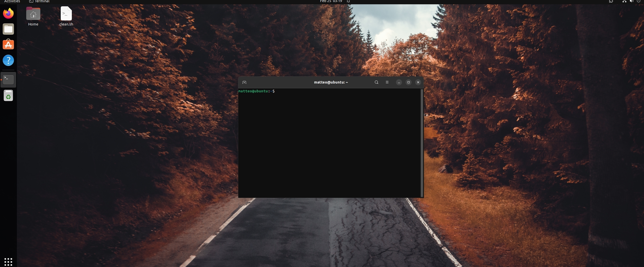
Task: Select the Terminal icon in the dock
Action: tap(8, 79)
